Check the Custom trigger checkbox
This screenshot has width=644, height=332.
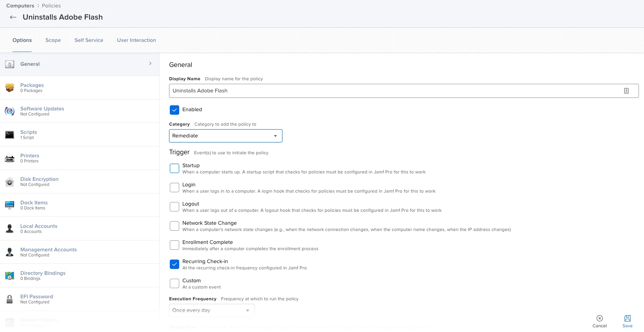174,283
